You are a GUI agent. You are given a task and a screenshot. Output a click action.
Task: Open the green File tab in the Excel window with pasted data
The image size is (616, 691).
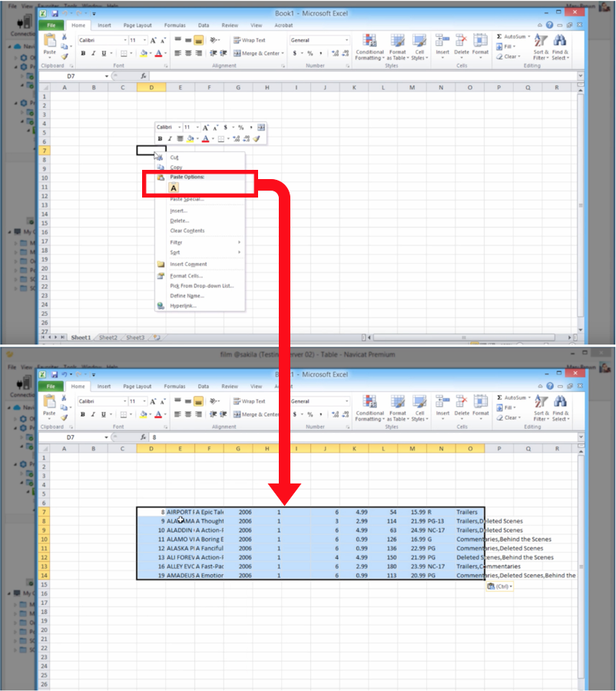51,387
